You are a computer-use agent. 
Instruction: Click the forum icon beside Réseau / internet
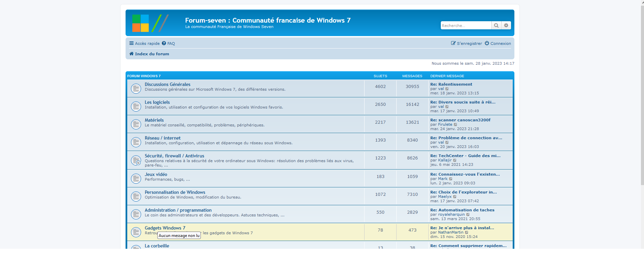click(x=136, y=142)
